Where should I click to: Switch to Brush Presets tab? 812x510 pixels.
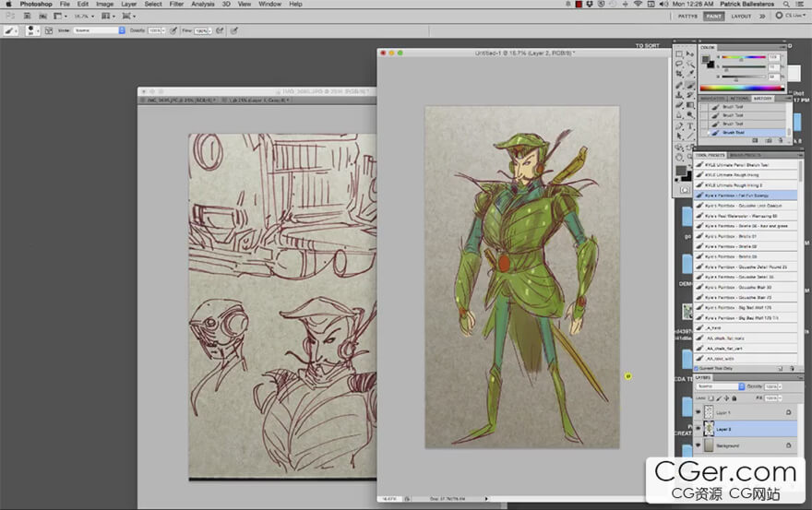click(x=746, y=155)
